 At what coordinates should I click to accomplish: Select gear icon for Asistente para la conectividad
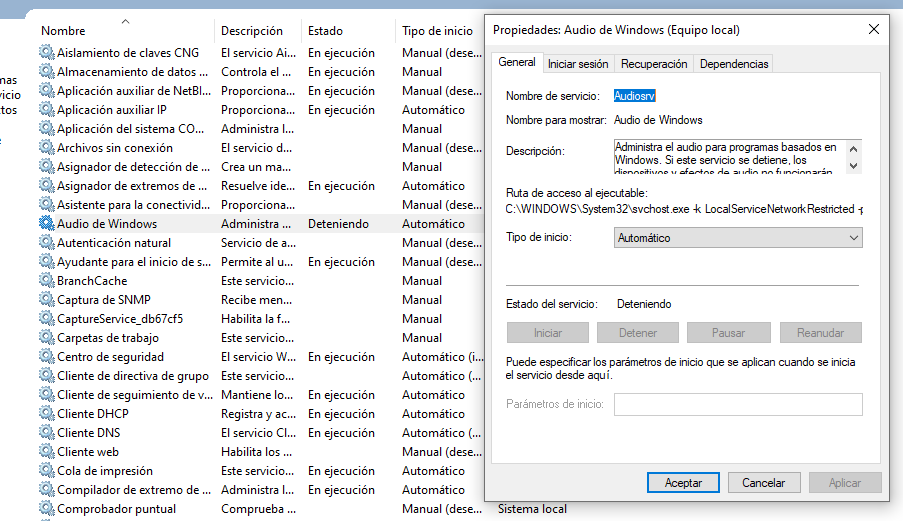47,204
